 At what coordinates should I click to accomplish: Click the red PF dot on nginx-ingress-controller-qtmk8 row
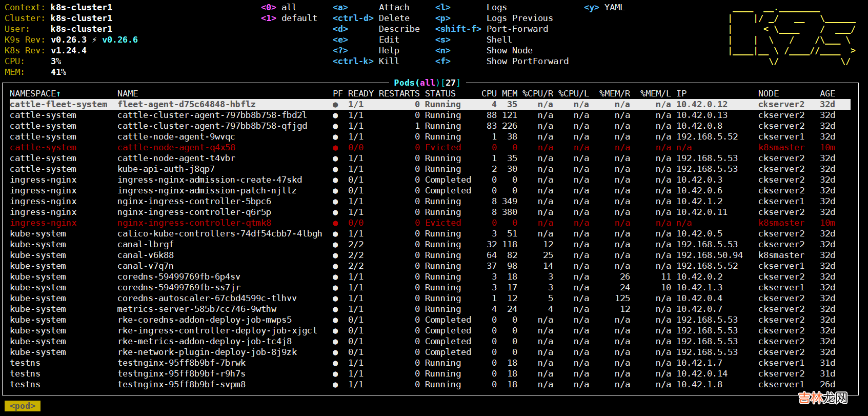coord(335,223)
